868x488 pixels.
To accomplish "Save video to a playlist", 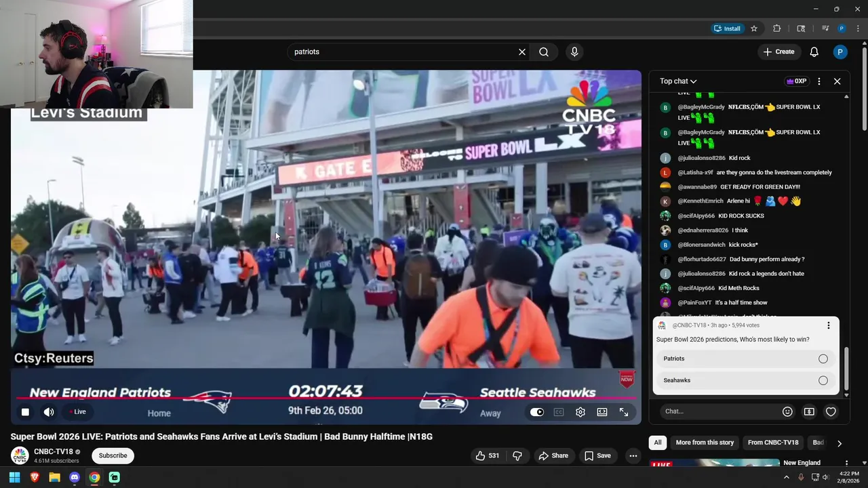I will tap(597, 455).
